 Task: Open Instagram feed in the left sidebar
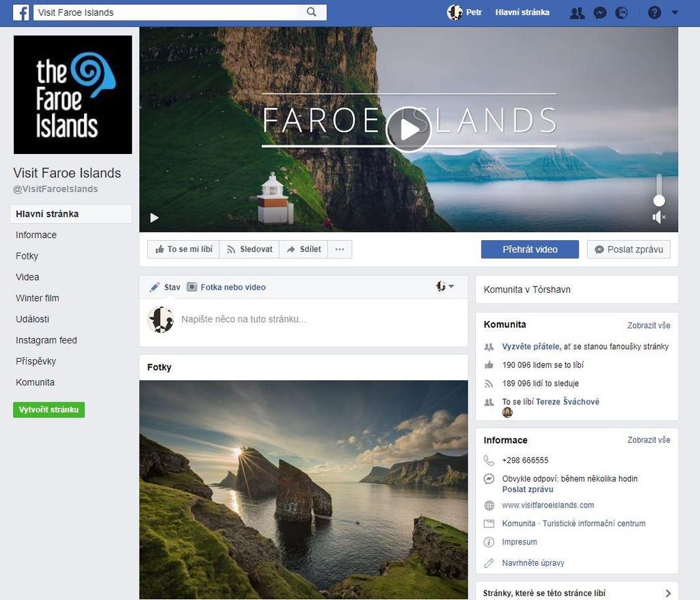[46, 340]
